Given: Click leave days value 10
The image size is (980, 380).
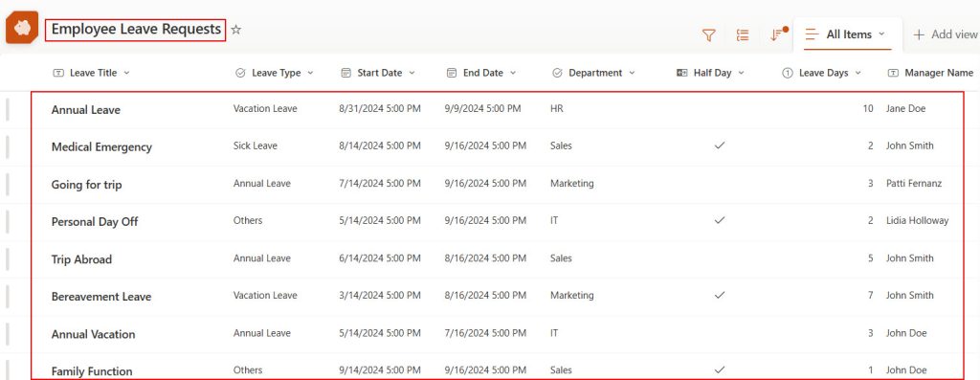Looking at the screenshot, I should coord(867,109).
